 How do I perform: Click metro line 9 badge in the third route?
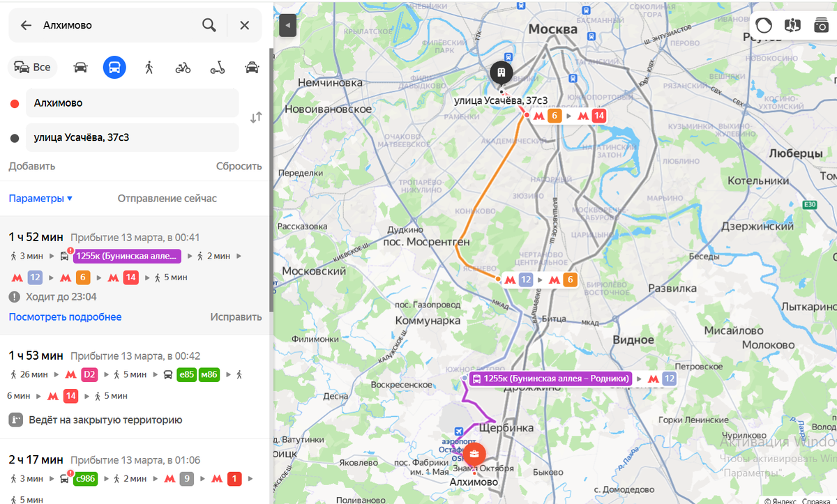point(186,479)
